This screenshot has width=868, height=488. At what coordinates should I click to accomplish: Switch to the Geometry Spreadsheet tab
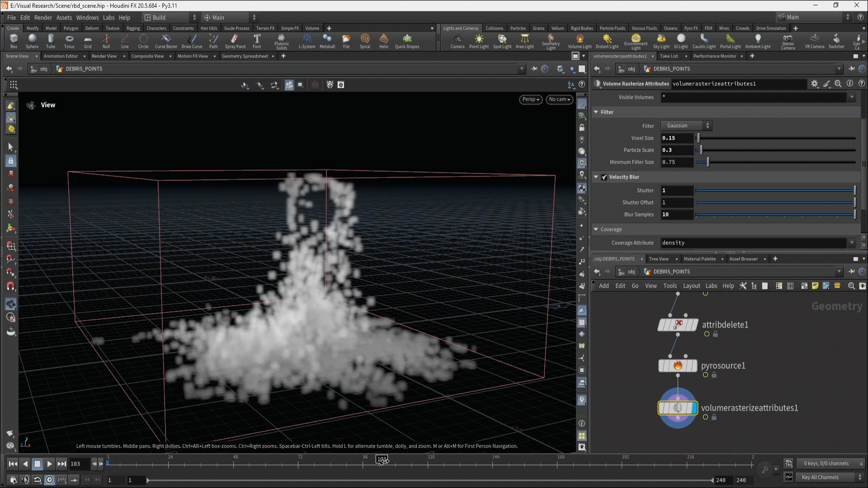[245, 56]
